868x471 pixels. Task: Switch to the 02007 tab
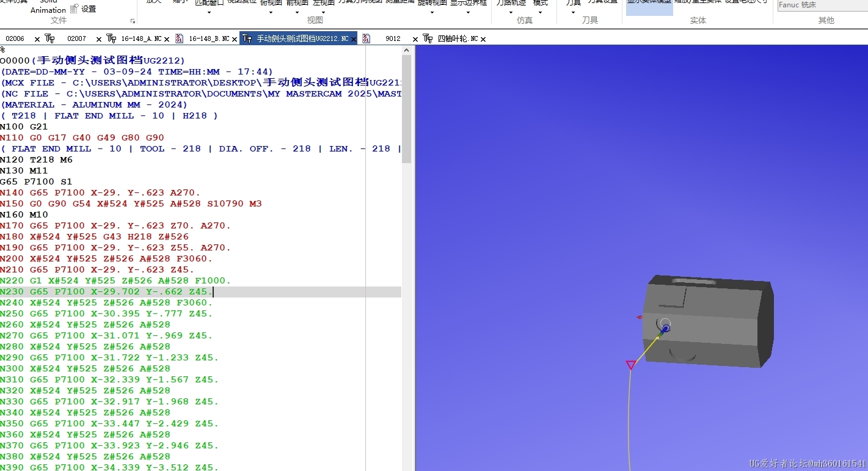click(76, 38)
